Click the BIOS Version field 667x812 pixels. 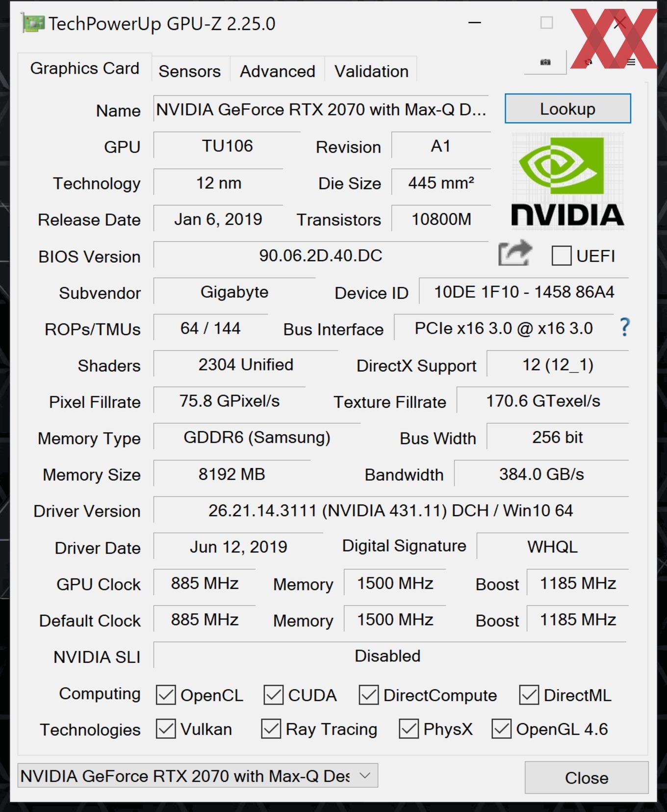pyautogui.click(x=321, y=255)
